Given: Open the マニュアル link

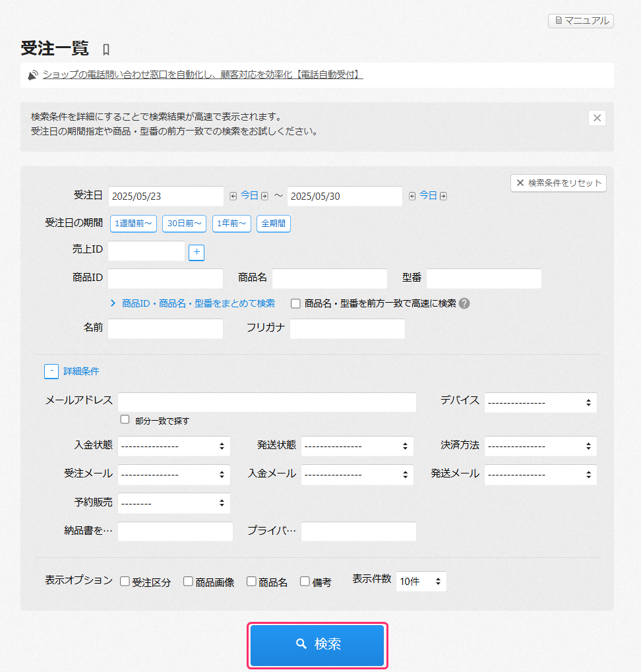Looking at the screenshot, I should (x=581, y=21).
